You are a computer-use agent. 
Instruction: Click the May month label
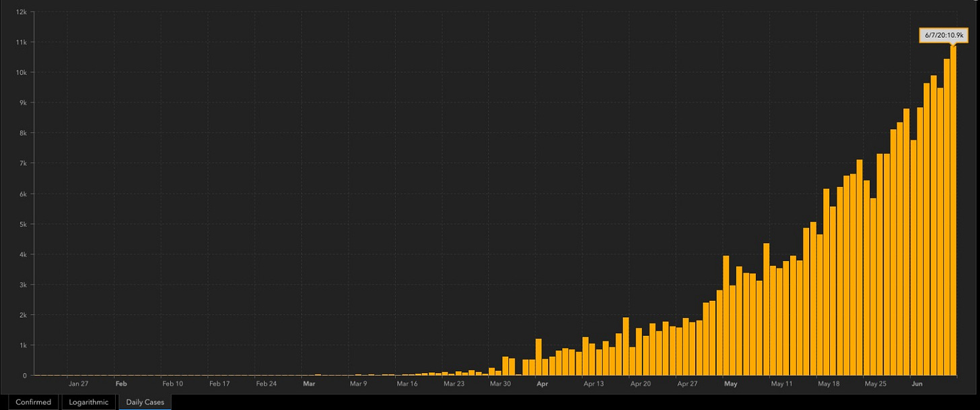[x=731, y=384]
